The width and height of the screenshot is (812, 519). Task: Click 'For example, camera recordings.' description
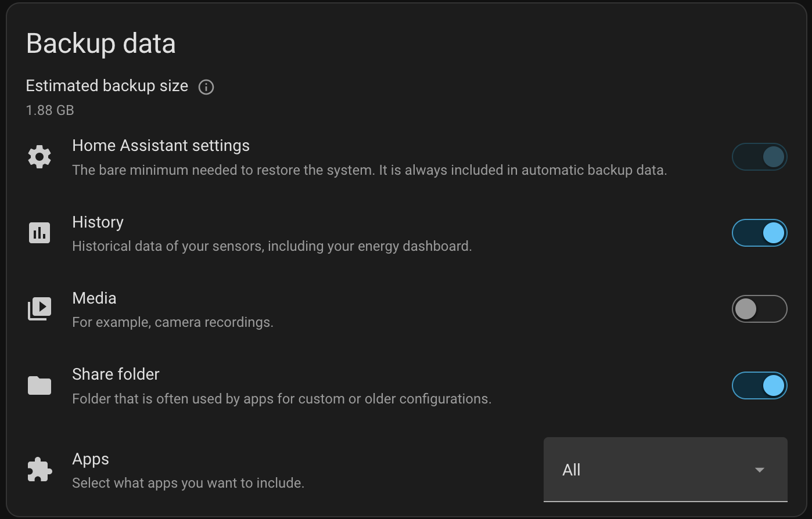[173, 322]
